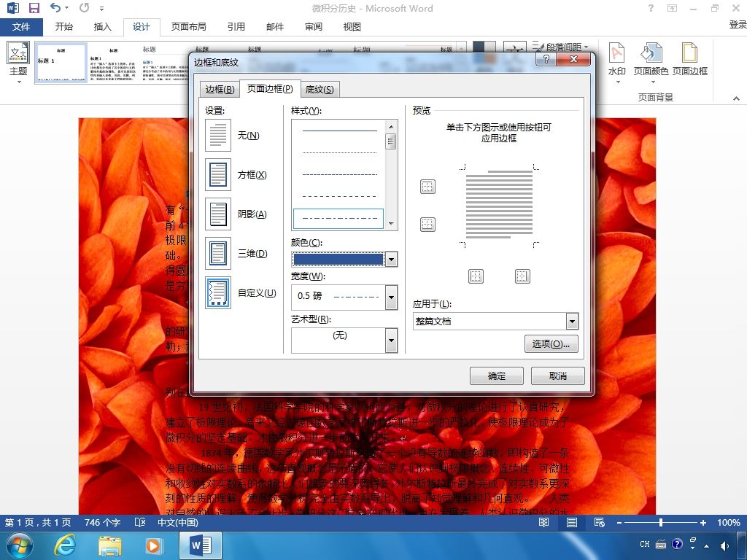
Task: Open the Word Help question mark icon
Action: (651, 8)
